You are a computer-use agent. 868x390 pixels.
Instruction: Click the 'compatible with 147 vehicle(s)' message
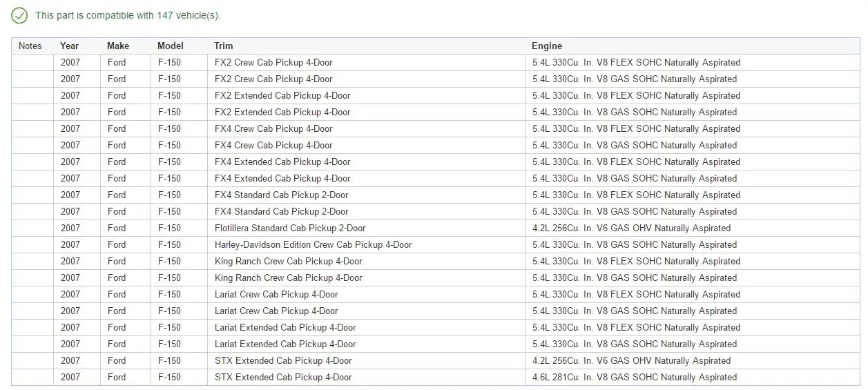[128, 15]
